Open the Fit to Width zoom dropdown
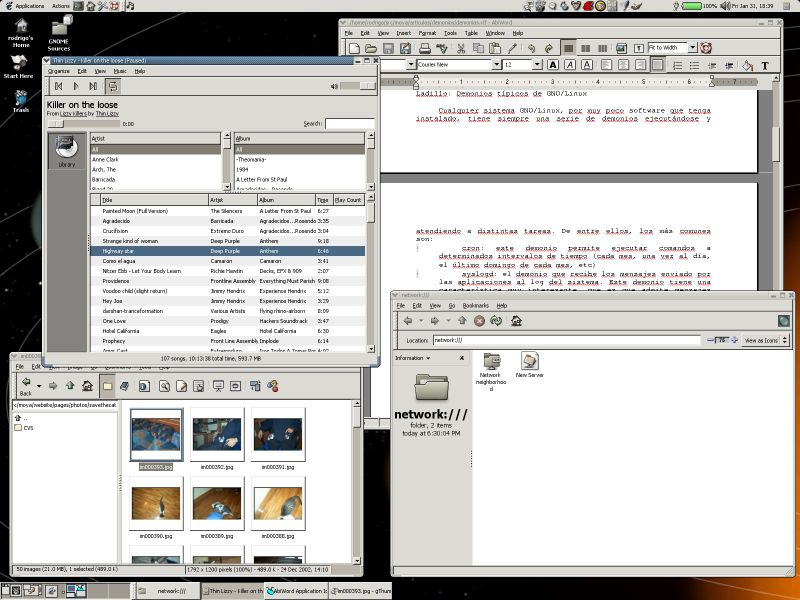Image resolution: width=800 pixels, height=600 pixels. (x=694, y=45)
